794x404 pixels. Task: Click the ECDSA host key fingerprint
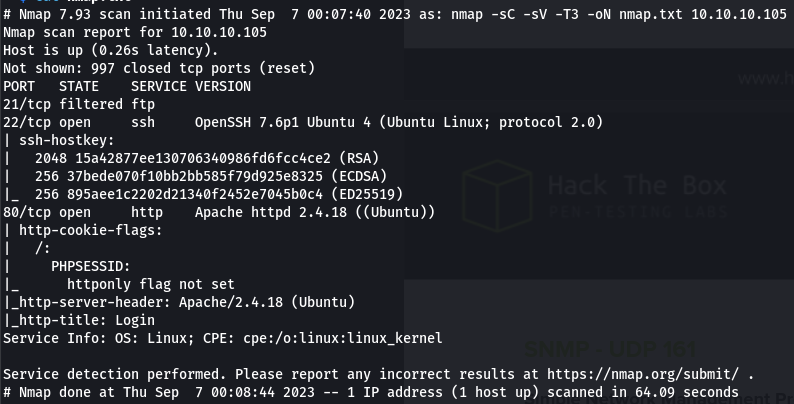tap(195, 176)
